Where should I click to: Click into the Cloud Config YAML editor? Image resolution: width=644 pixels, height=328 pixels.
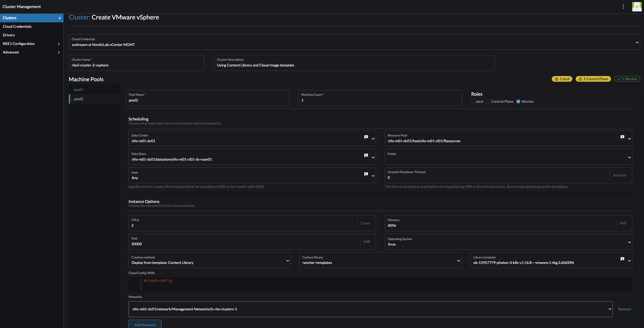(x=380, y=285)
